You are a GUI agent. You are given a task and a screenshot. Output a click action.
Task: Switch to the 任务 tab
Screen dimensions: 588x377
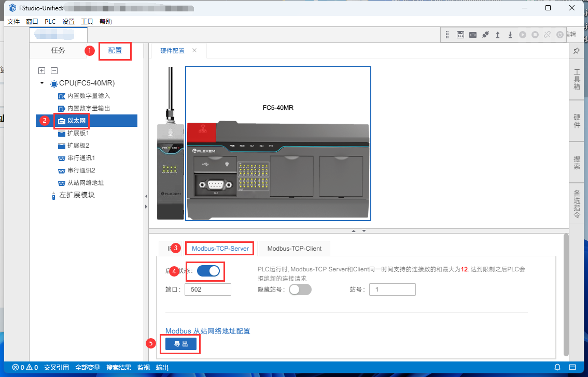pyautogui.click(x=58, y=50)
